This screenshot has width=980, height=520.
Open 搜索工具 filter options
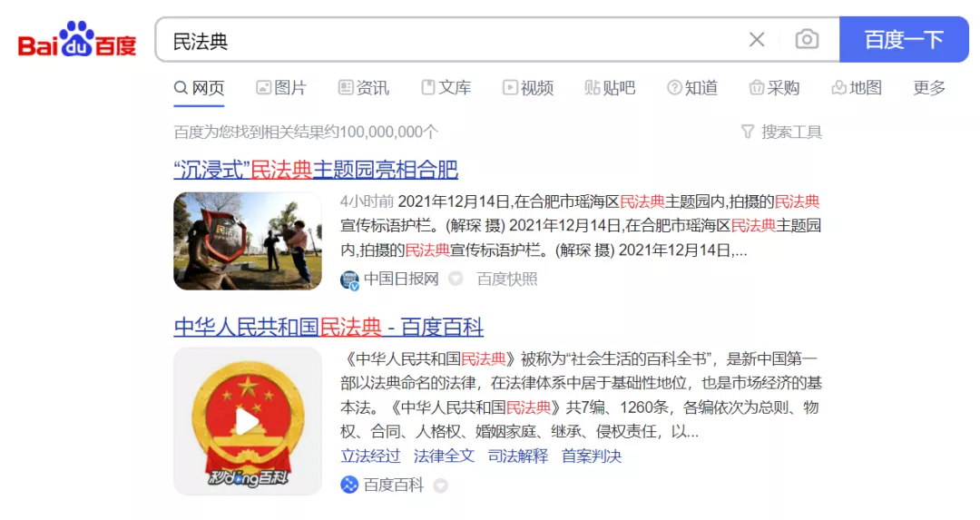[x=781, y=132]
